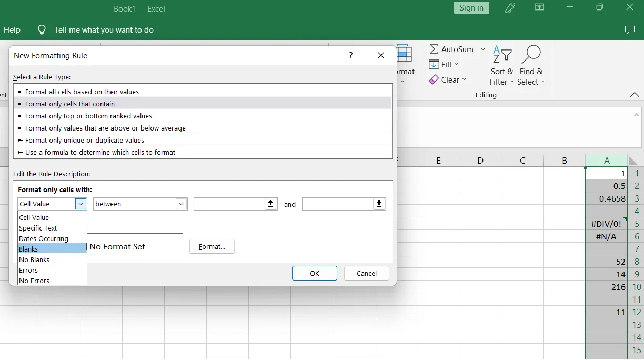
Task: Select 'Format only cells that contain' rule
Action: click(x=203, y=104)
